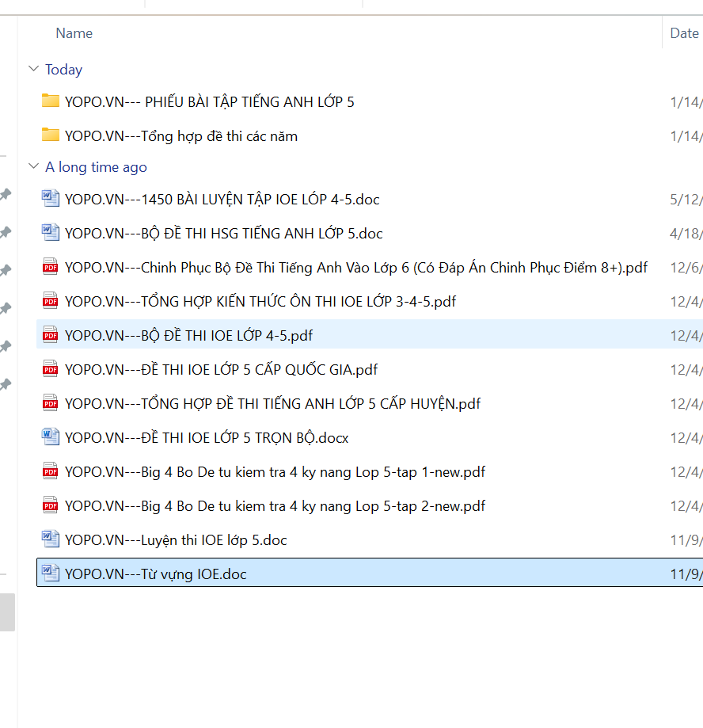Click PDF icon of Big 4 tap 1-new file
The width and height of the screenshot is (703, 728).
(51, 471)
